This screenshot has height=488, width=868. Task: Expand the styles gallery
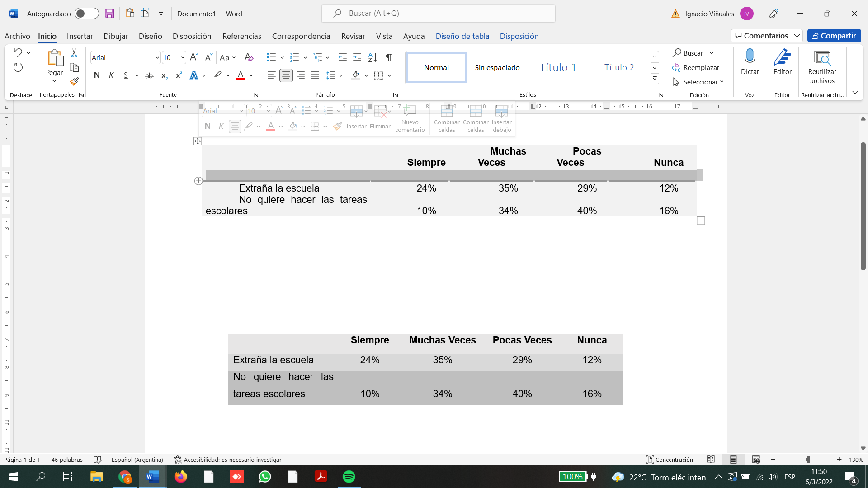[x=655, y=79]
